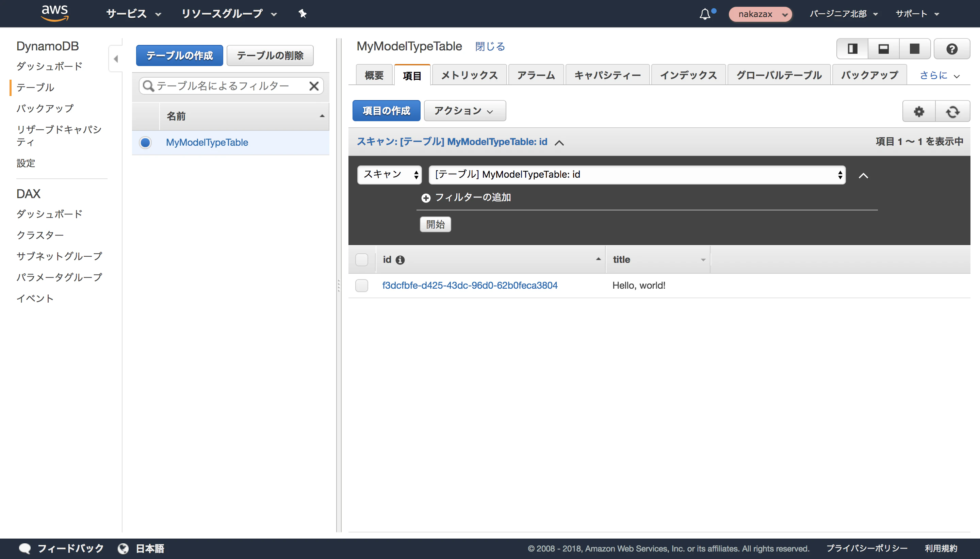Open DynamoDB ダッシュボード in the sidebar

pos(49,66)
